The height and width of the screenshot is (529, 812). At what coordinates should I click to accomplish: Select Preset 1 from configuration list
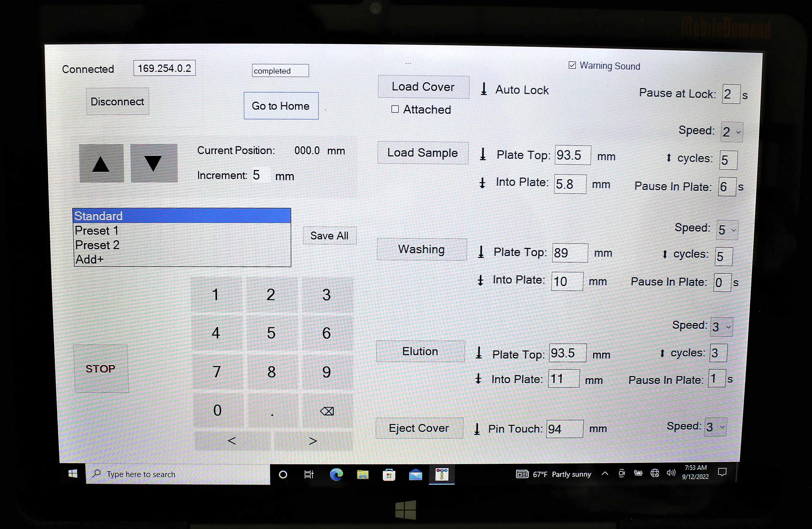[96, 230]
